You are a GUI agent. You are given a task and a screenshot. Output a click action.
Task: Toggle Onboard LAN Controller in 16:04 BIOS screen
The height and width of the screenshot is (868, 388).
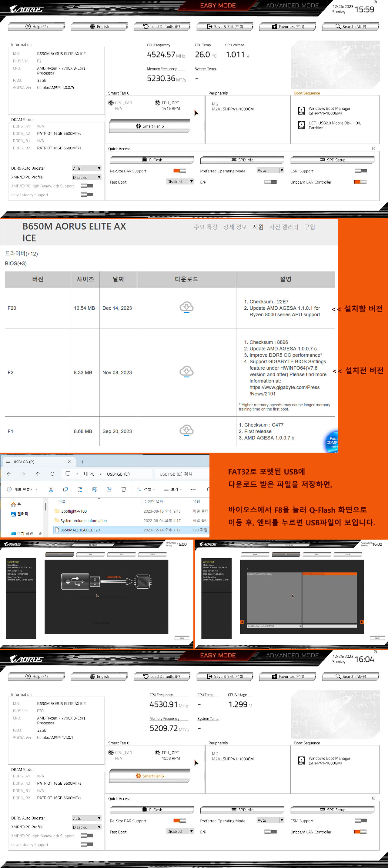pyautogui.click(x=360, y=832)
